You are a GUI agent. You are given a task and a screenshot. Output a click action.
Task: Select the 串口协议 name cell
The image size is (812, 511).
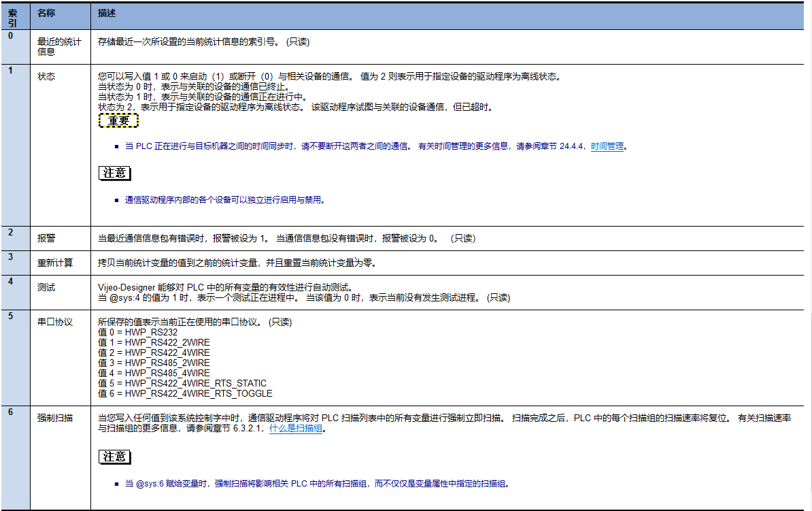point(55,321)
